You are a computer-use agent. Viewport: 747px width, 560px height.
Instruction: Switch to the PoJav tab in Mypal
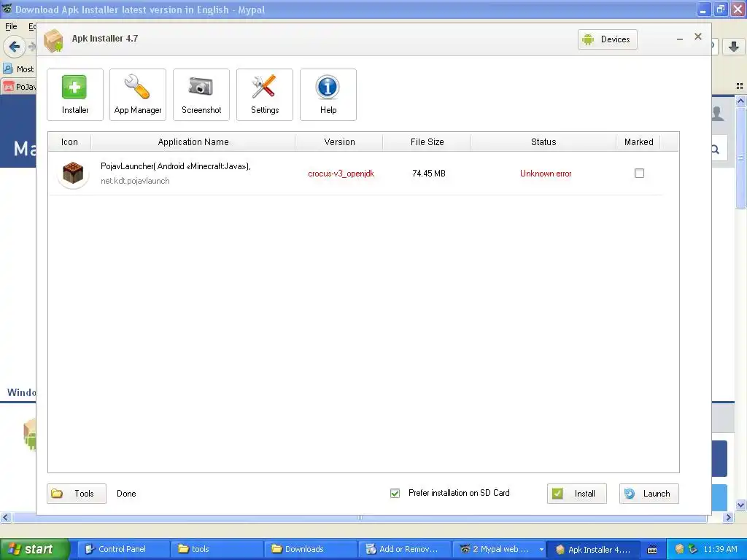click(x=19, y=87)
